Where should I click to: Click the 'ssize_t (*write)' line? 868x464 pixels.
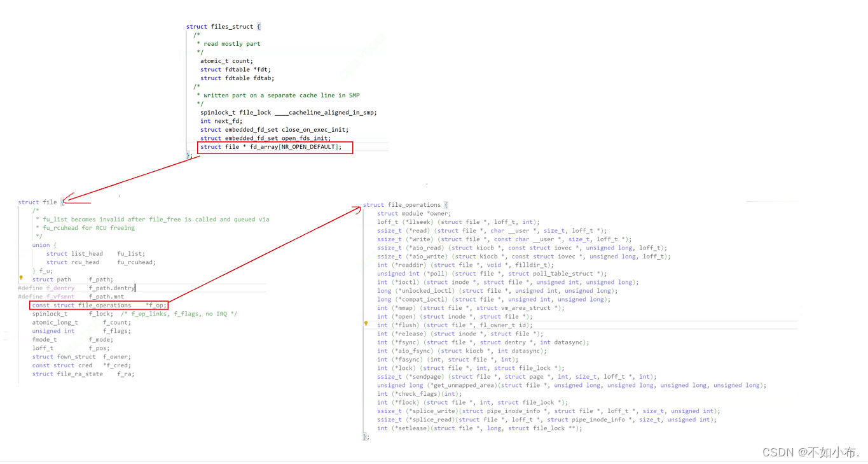(504, 239)
